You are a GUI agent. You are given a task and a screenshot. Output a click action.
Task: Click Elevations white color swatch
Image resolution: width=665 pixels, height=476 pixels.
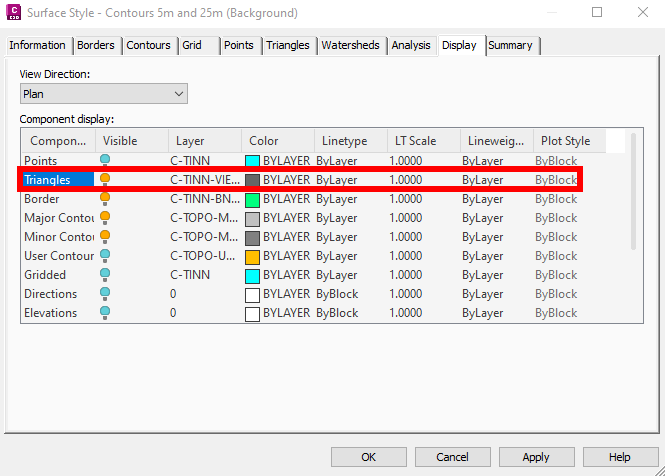pos(252,314)
